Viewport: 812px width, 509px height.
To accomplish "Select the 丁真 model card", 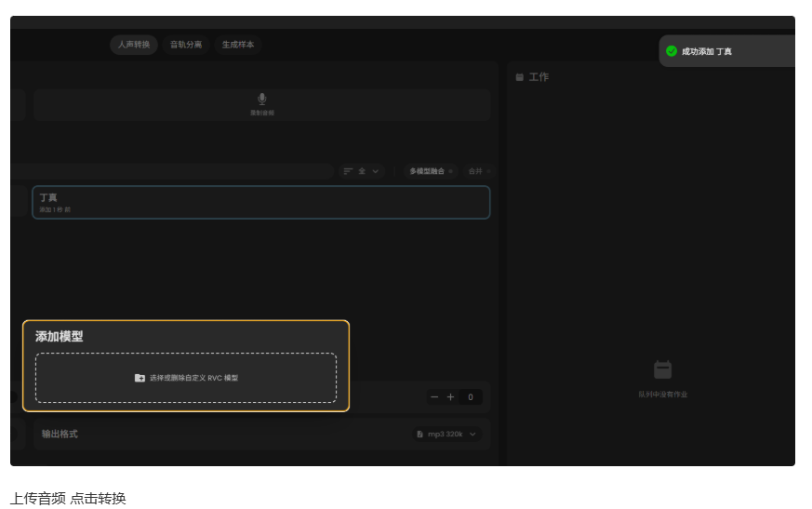I will [261, 202].
